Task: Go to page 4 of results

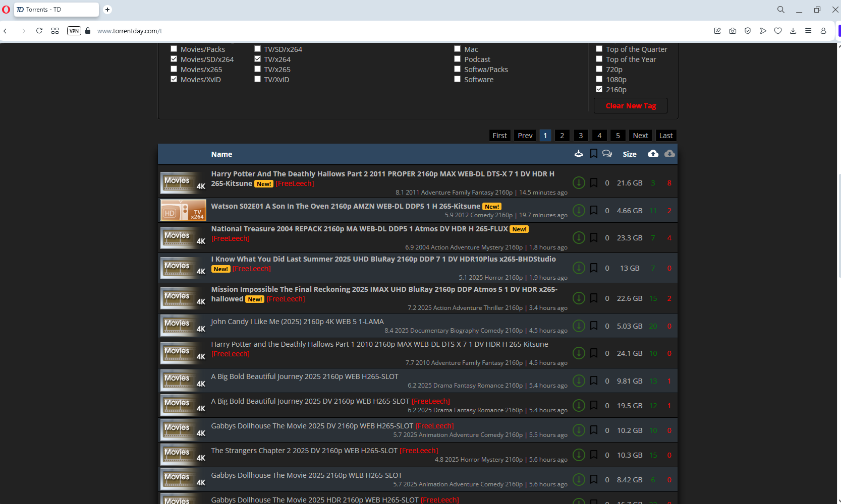Action: (599, 136)
